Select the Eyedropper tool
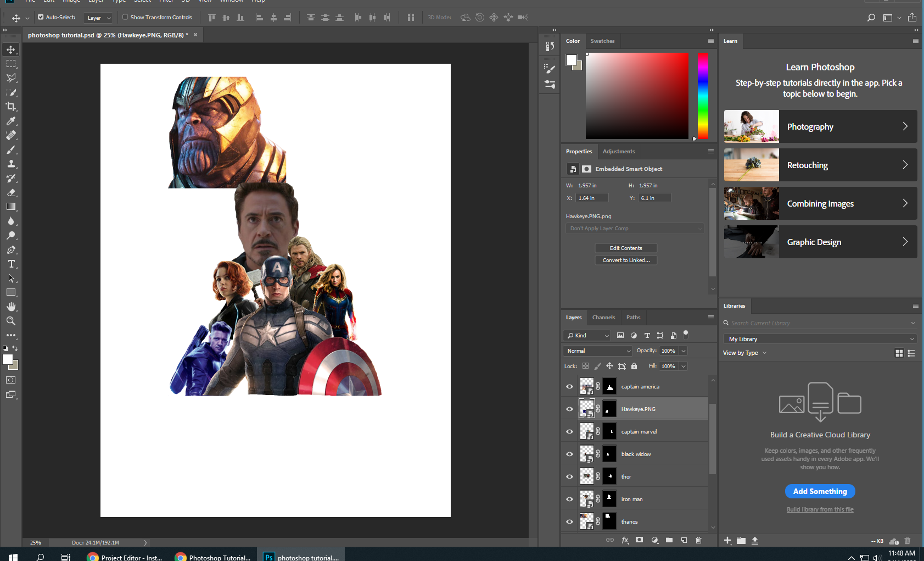The image size is (924, 561). point(11,121)
